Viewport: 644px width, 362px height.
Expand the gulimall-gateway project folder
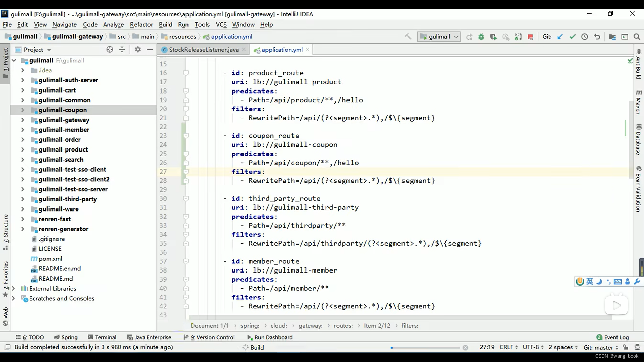coord(22,119)
